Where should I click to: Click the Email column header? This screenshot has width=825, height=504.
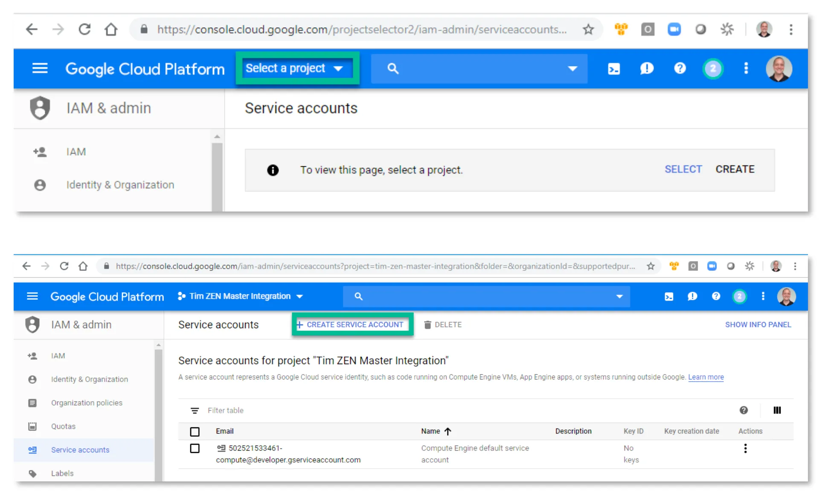[224, 431]
